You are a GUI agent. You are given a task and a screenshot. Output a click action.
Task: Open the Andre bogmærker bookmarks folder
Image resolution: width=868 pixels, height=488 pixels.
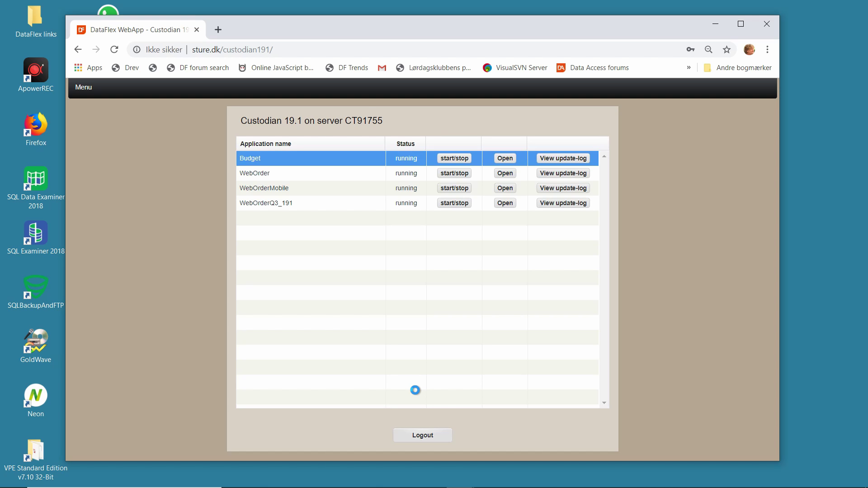tap(738, 68)
